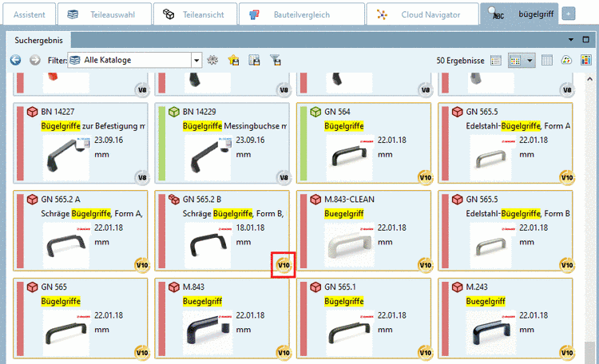Click the V8 badge on BN 14227 card
The image size is (599, 364).
142,177
